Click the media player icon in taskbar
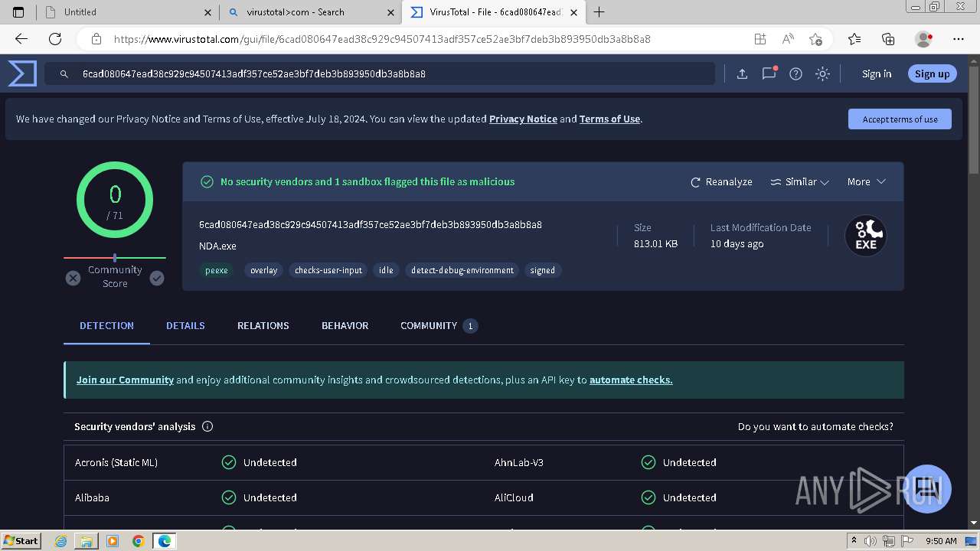 113,541
